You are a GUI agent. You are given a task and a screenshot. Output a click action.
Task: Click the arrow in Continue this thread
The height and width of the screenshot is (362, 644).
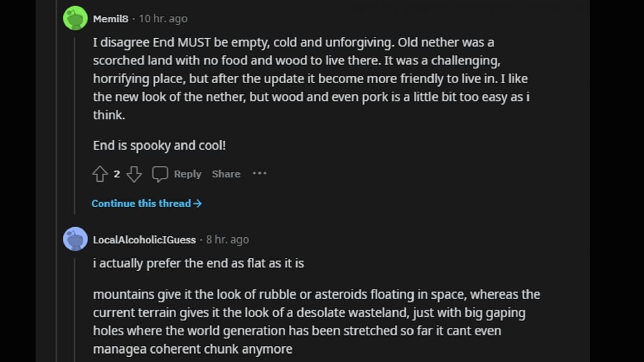pos(199,203)
